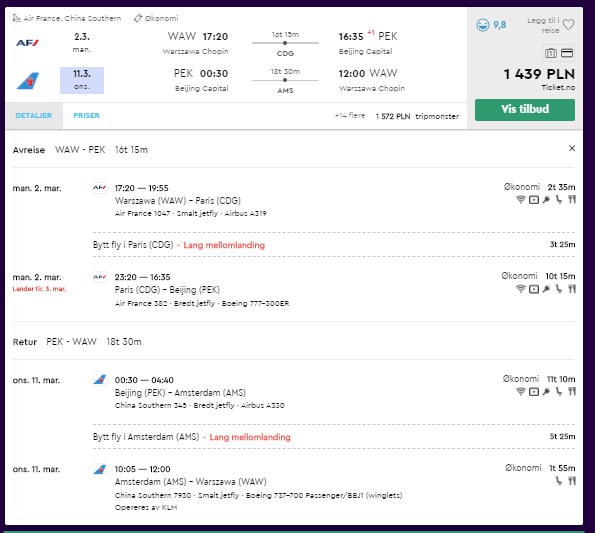Click seat icon on Beijing–Amsterdam flight
The image size is (595, 533).
pyautogui.click(x=559, y=391)
